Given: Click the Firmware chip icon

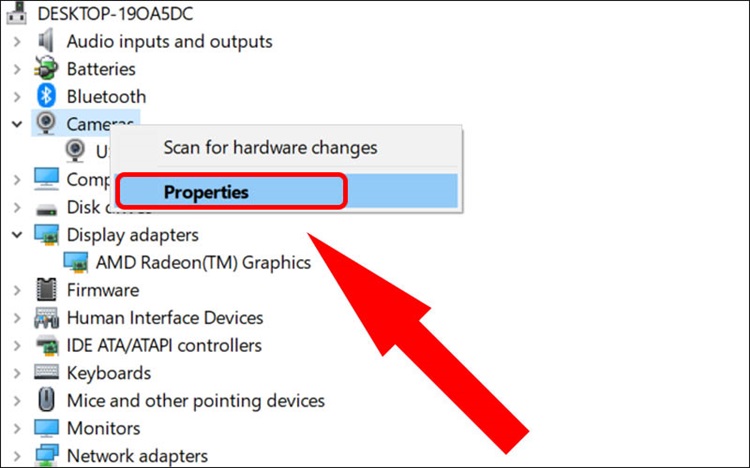Looking at the screenshot, I should pos(46,289).
